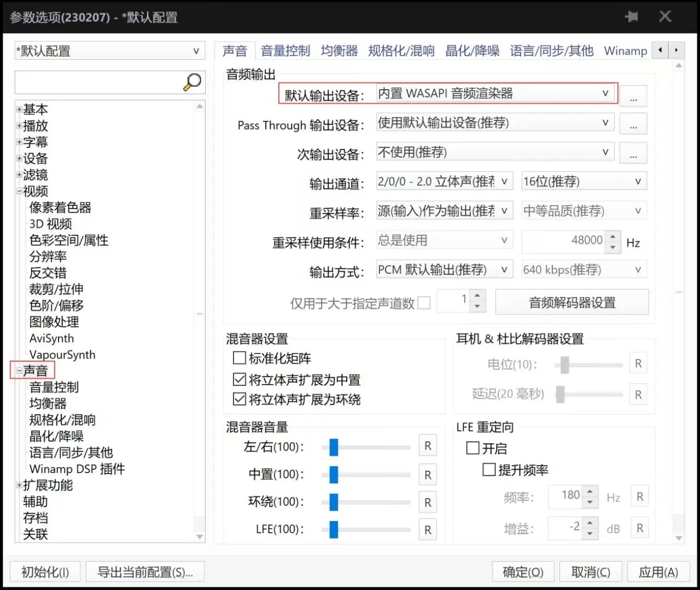Click the ... button beside 次输出设备
This screenshot has width=700, height=590.
(x=633, y=153)
